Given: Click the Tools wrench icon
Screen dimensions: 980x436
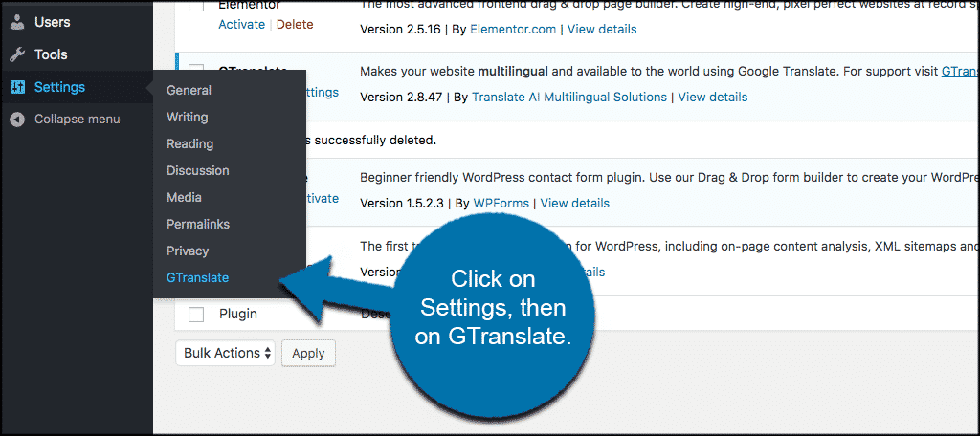Looking at the screenshot, I should [17, 54].
